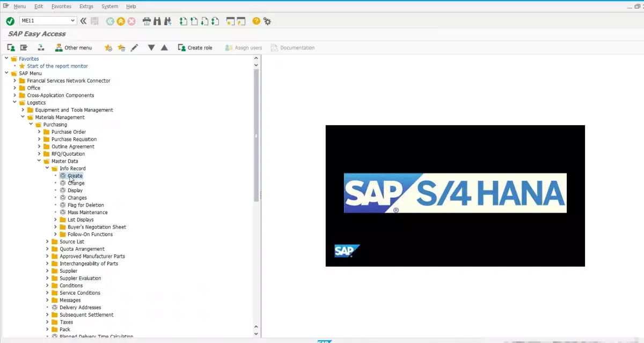Expand the Source List folder
The width and height of the screenshot is (644, 343).
point(47,242)
